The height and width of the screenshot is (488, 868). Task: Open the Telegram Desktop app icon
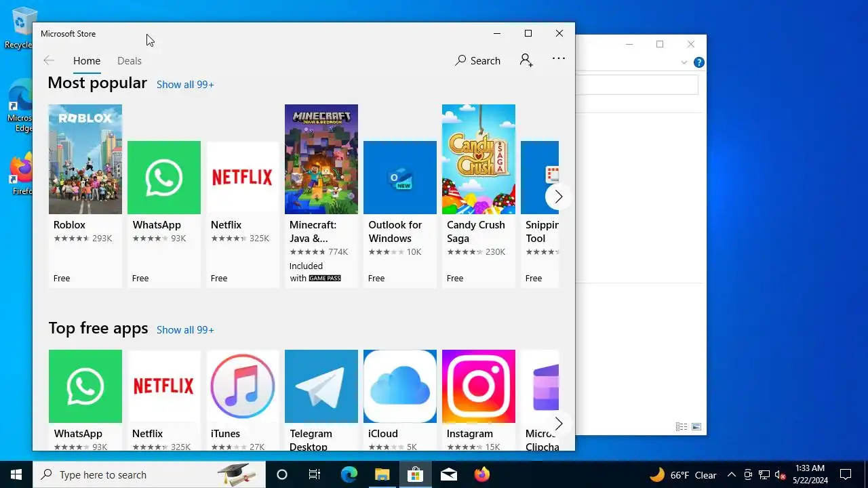(321, 386)
